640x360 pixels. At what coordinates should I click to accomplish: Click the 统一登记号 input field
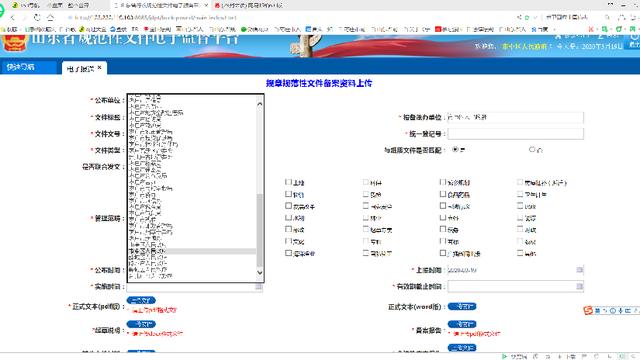coord(516,133)
